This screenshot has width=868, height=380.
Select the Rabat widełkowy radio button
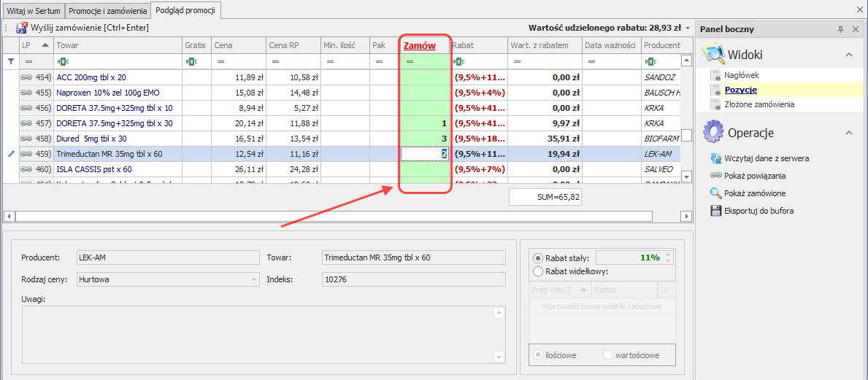pos(539,271)
